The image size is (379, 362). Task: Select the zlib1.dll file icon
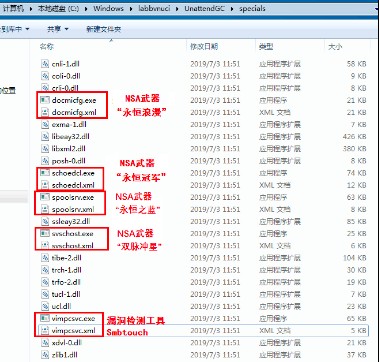click(x=45, y=355)
